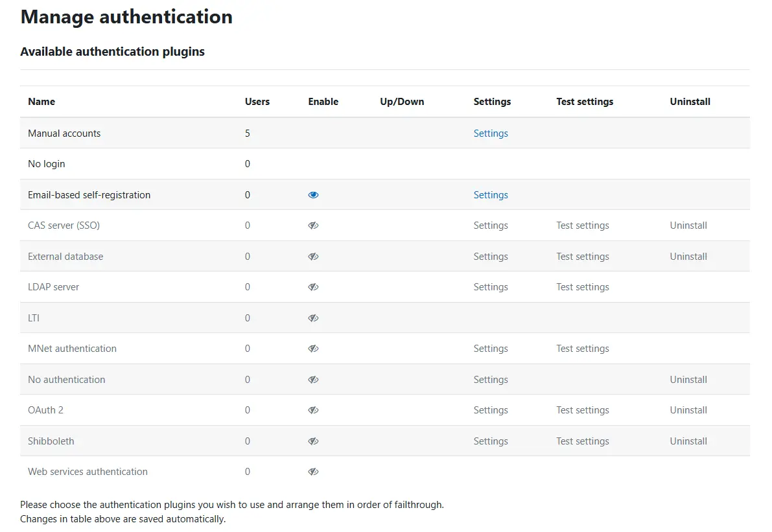Select the No login row name
This screenshot has width=772, height=532.
click(46, 164)
